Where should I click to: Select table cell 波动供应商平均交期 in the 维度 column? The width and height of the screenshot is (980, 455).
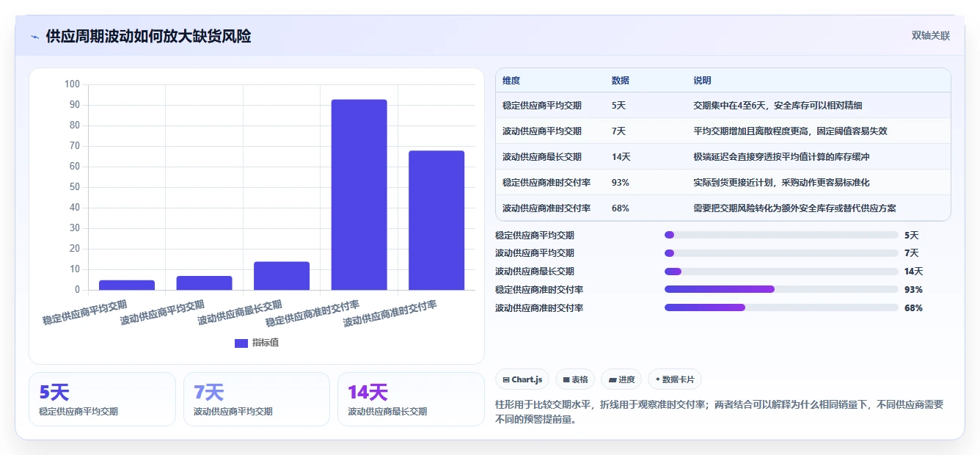pyautogui.click(x=542, y=131)
